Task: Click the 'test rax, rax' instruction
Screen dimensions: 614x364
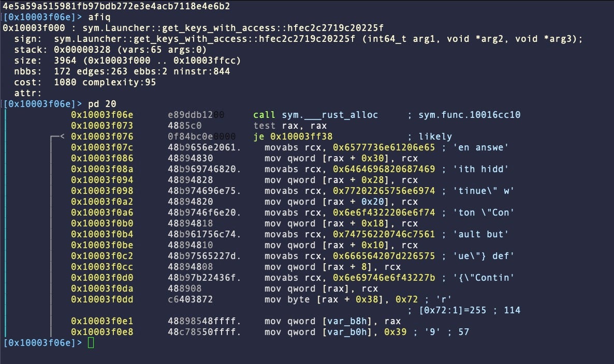Action: click(x=284, y=126)
